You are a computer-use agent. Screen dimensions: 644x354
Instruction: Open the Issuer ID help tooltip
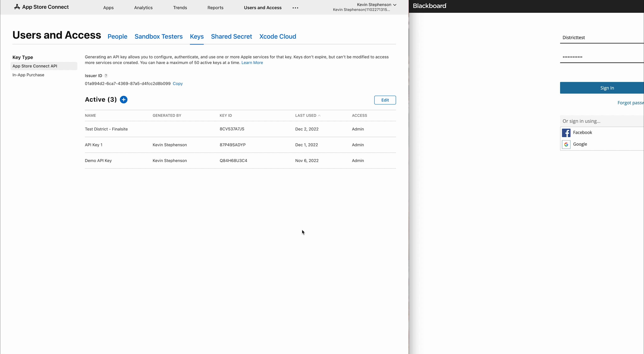click(x=106, y=76)
